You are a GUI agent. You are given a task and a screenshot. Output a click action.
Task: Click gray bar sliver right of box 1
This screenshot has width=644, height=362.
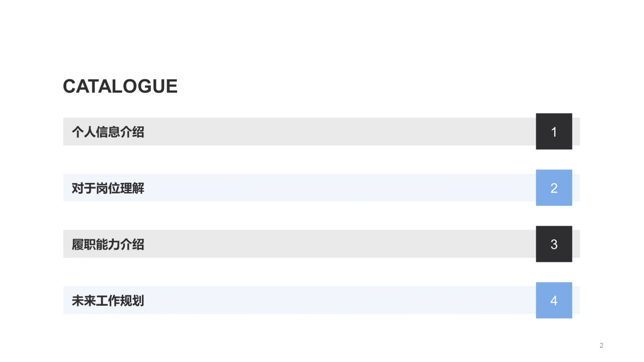pos(576,132)
